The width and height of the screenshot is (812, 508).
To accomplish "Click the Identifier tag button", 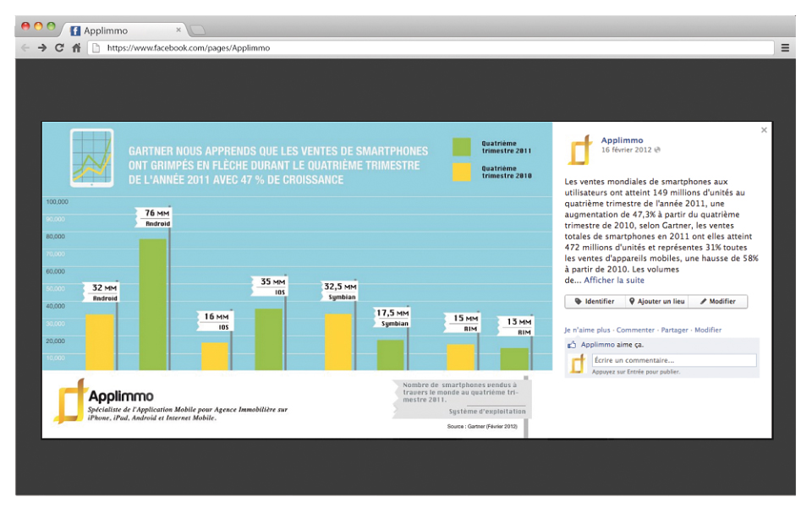I will pos(595,301).
